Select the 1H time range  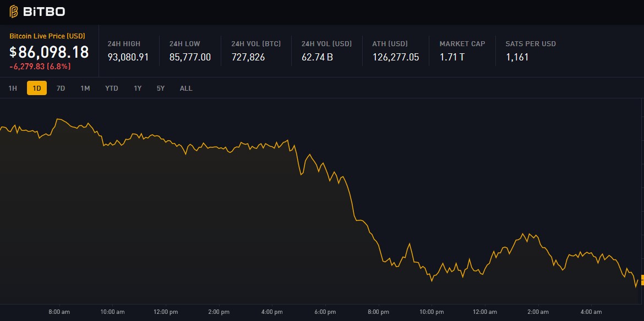pyautogui.click(x=13, y=88)
